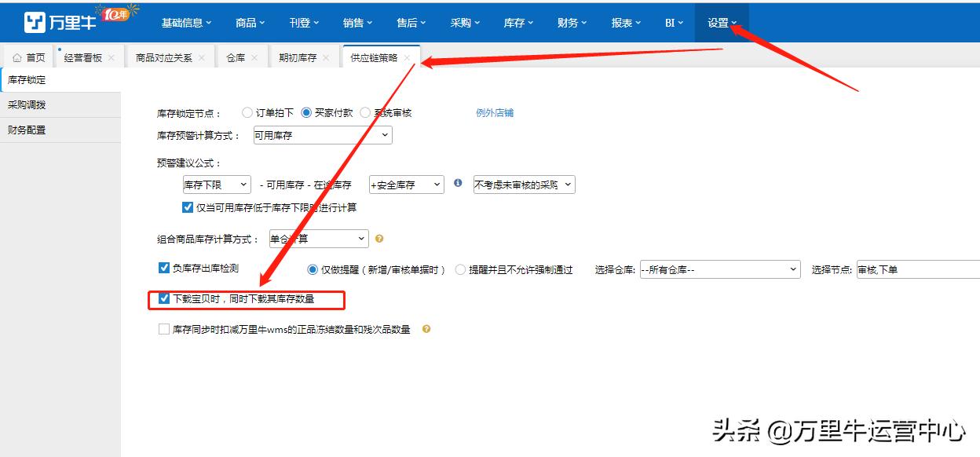
Task: Select 采购调拨 in the sidebar
Action: (25, 104)
